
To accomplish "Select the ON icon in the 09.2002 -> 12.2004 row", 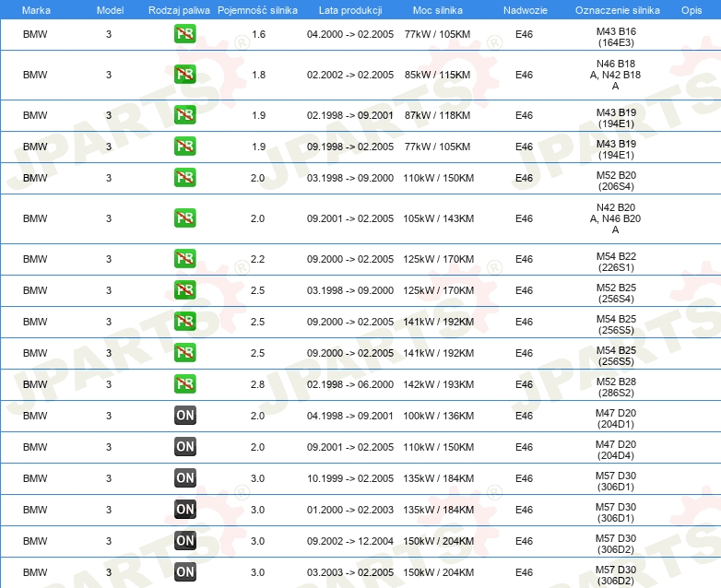I will pos(184,540).
